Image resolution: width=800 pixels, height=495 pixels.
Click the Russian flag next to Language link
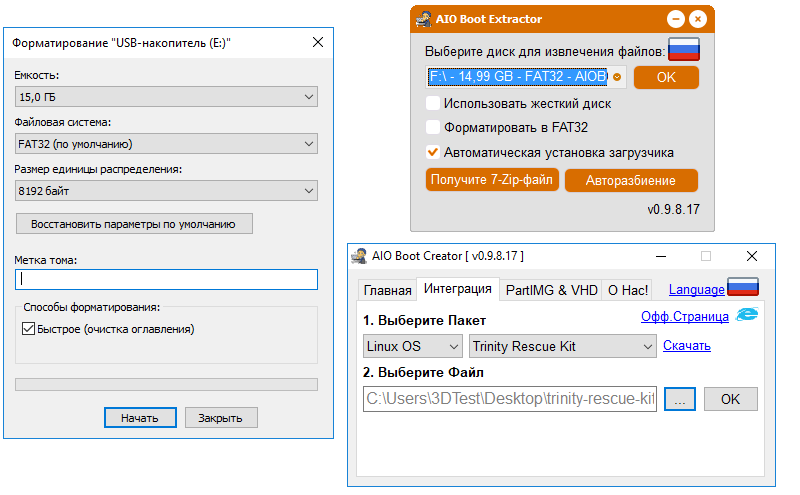[743, 288]
